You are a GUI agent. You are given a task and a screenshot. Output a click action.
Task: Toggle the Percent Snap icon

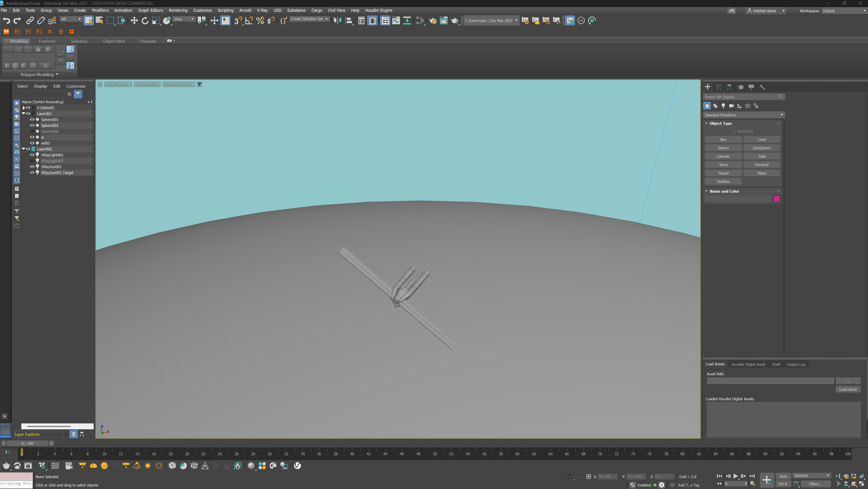tap(260, 21)
